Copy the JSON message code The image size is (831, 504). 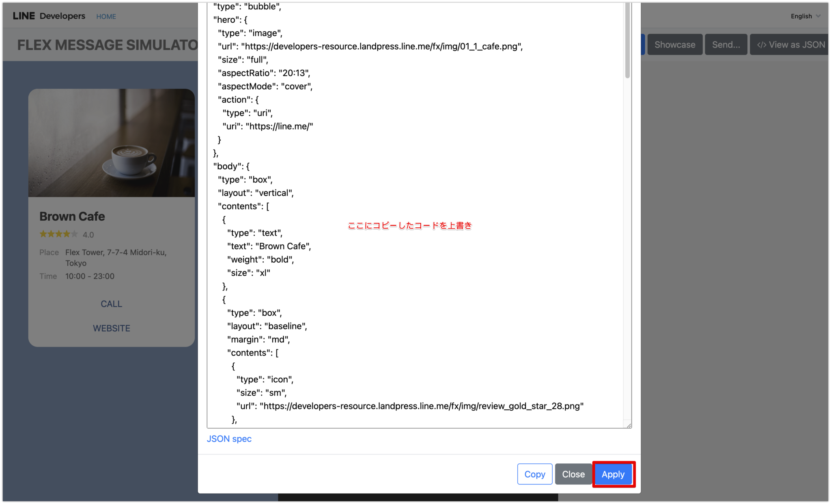click(534, 474)
